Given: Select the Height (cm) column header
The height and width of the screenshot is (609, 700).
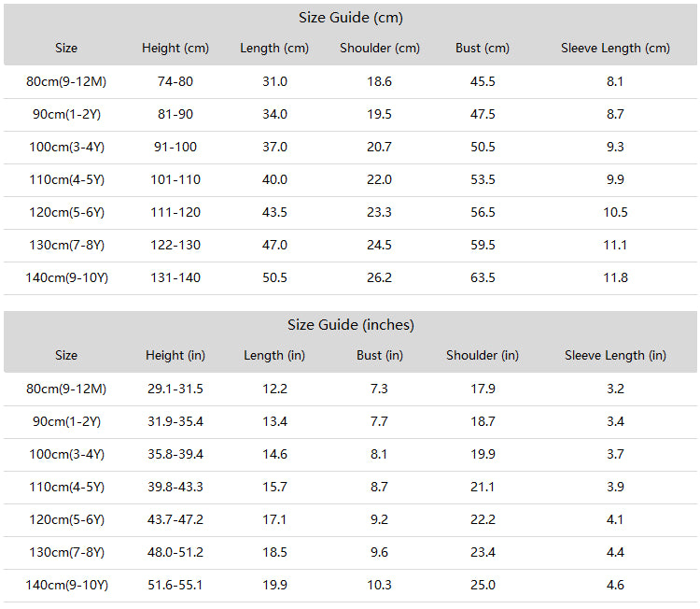Looking at the screenshot, I should [175, 48].
